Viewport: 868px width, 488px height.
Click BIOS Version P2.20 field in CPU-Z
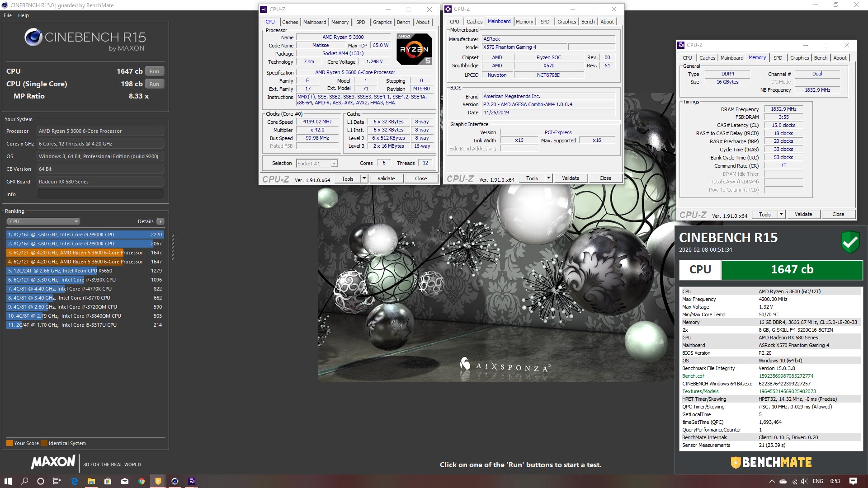[x=548, y=104]
